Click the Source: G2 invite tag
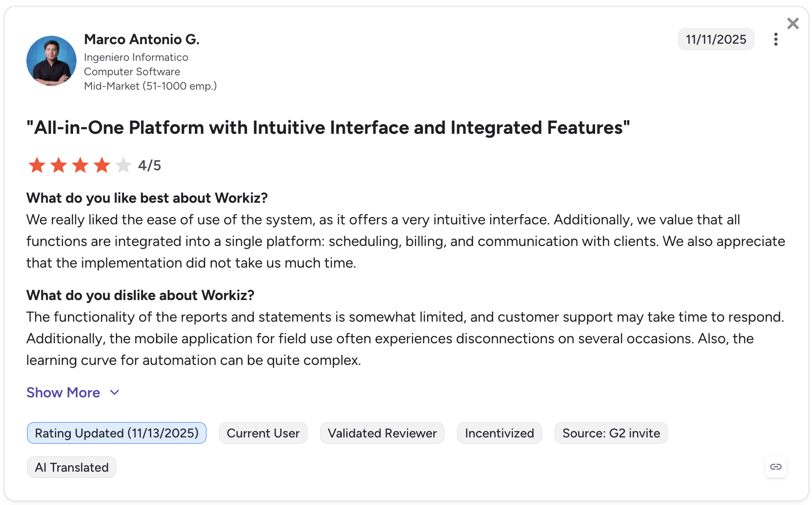This screenshot has height=505, width=812. click(611, 433)
